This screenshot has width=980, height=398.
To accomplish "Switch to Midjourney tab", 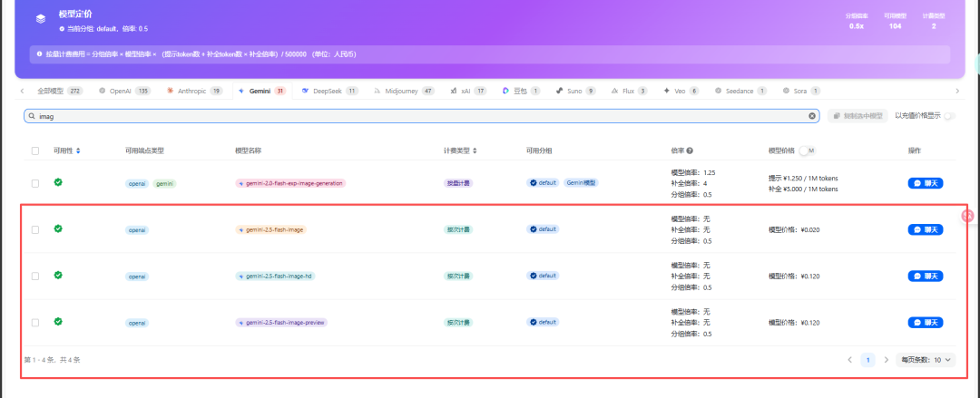I will [x=404, y=91].
